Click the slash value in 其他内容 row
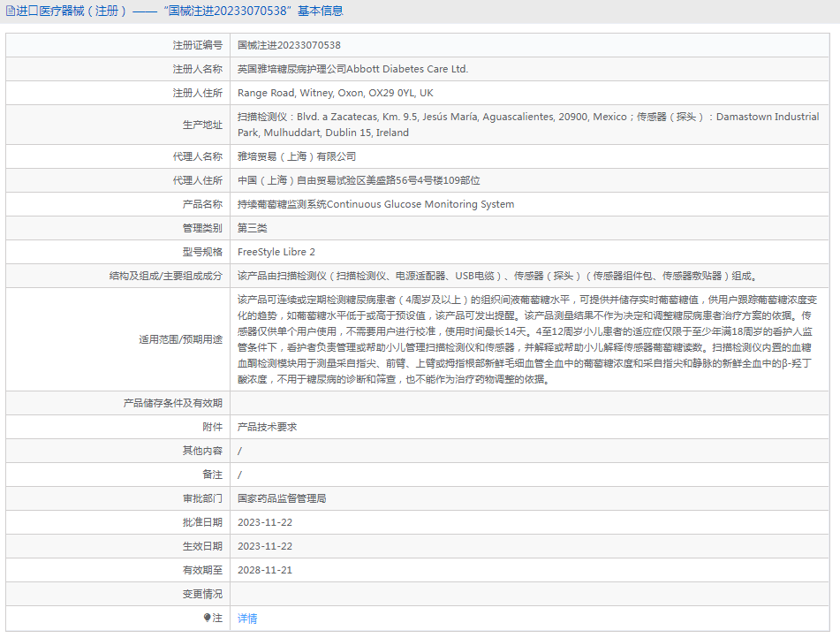The image size is (840, 638). point(239,451)
